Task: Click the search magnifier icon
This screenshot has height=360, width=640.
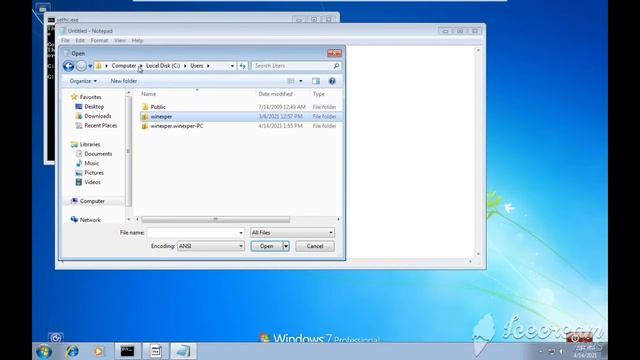Action: coord(336,66)
